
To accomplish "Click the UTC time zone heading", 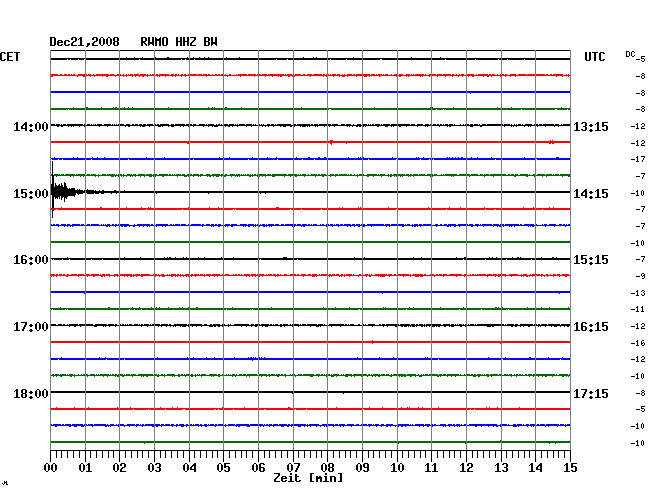I will (x=594, y=57).
